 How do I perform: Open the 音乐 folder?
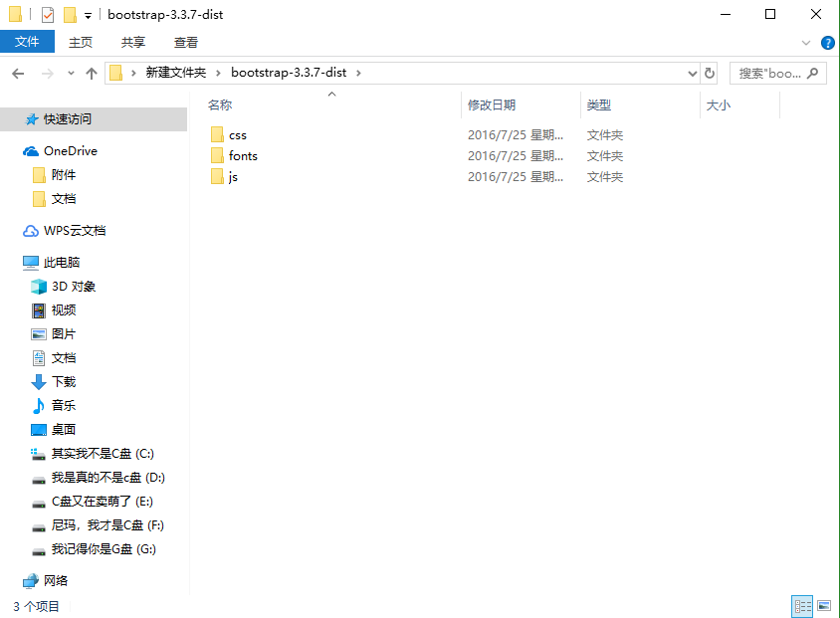[x=64, y=405]
